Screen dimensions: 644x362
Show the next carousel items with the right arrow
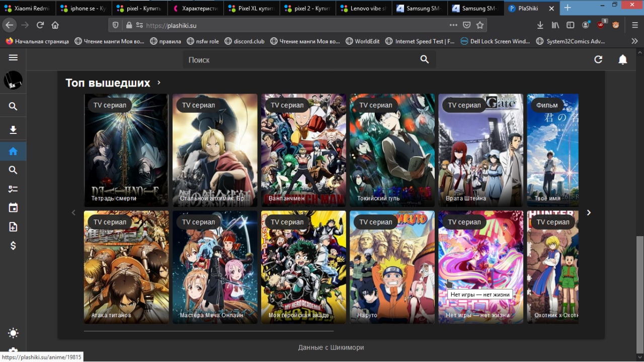pyautogui.click(x=589, y=212)
